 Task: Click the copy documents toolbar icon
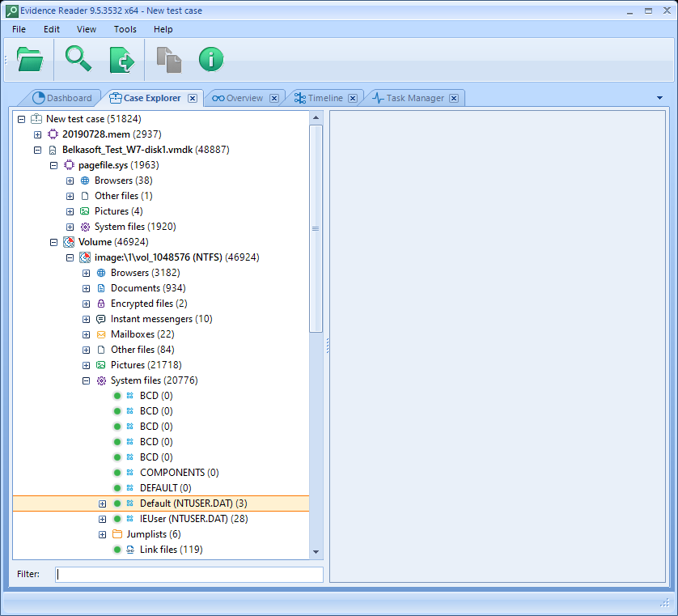[168, 60]
